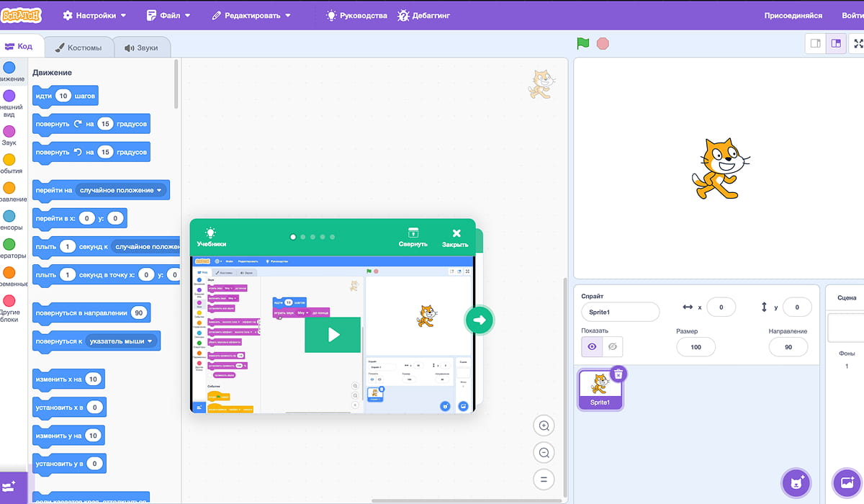864x504 pixels.
Task: Open the Настройки dropdown menu
Action: [x=94, y=15]
